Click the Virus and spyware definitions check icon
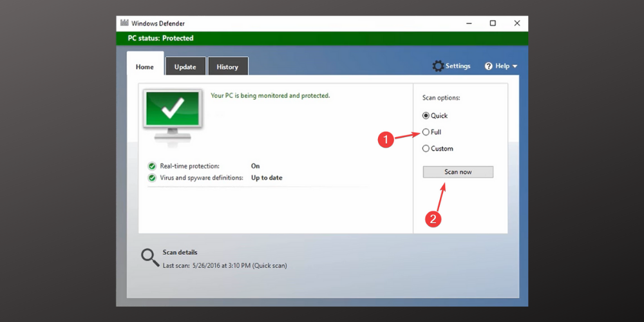Image resolution: width=644 pixels, height=322 pixels. 152,178
